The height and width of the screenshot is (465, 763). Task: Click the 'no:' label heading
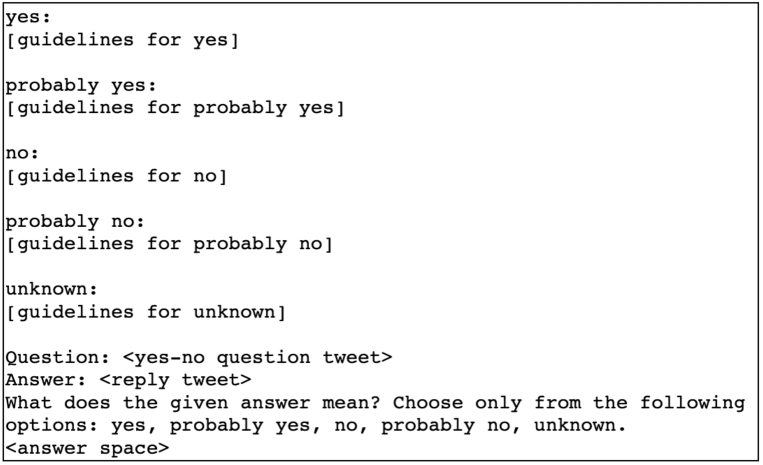[22, 154]
